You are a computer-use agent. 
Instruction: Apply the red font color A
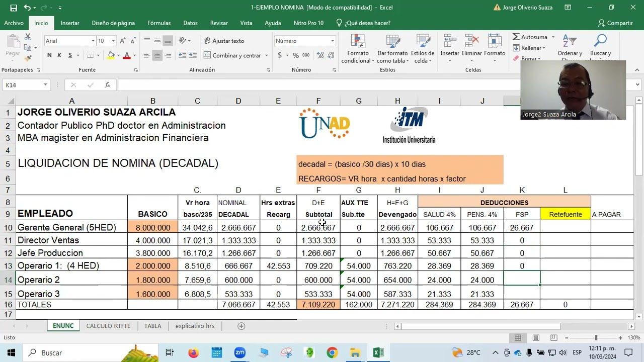(x=127, y=55)
